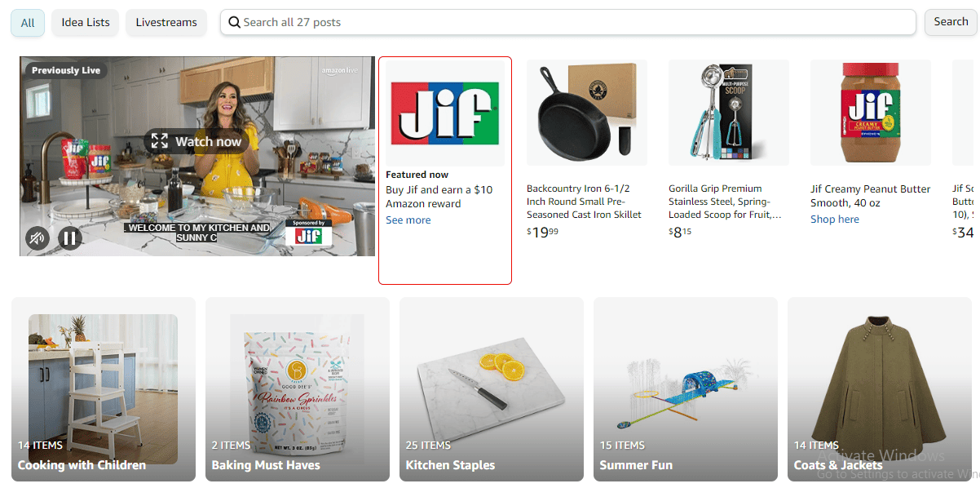Viewport: 980px width, 488px height.
Task: Select the All filter tab
Action: click(x=28, y=23)
